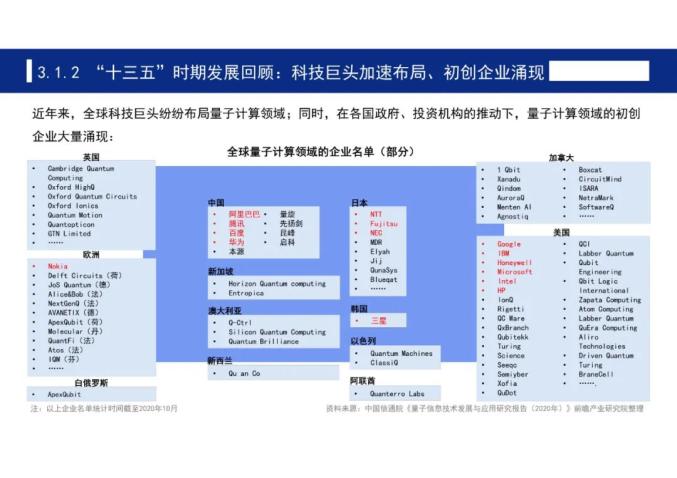Click the white blank box in title bar

coord(599,71)
